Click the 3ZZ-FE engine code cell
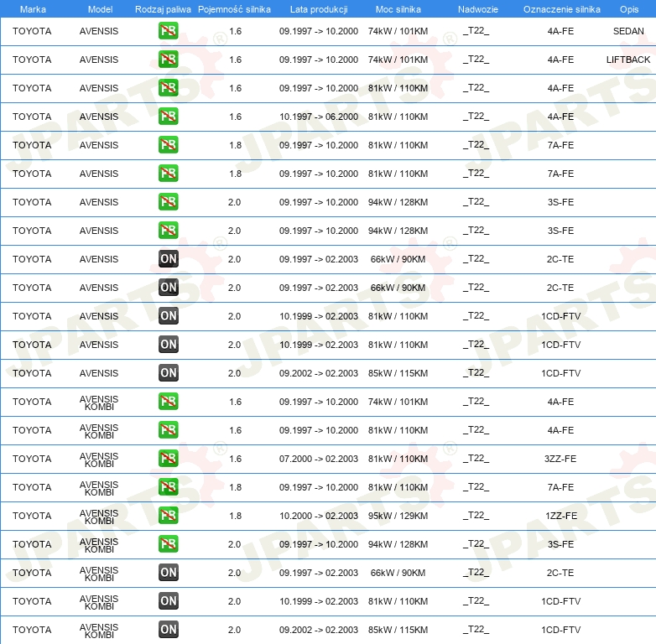The height and width of the screenshot is (644, 656). pos(560,459)
